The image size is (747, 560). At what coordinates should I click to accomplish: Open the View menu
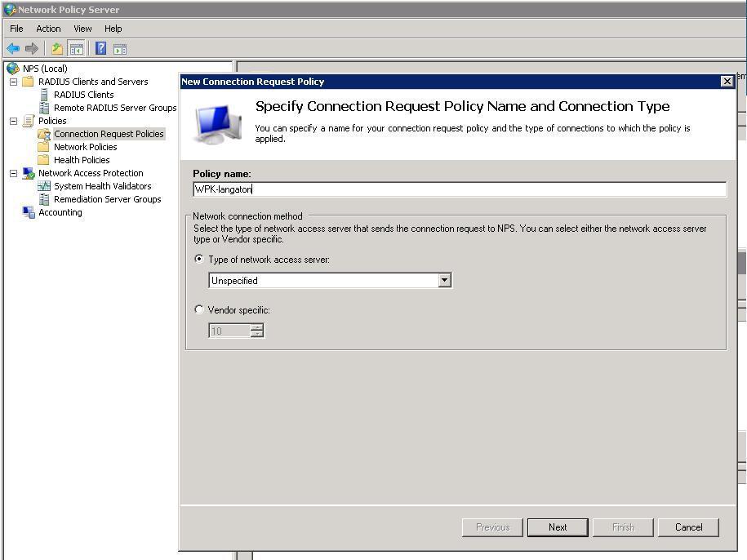coord(82,29)
